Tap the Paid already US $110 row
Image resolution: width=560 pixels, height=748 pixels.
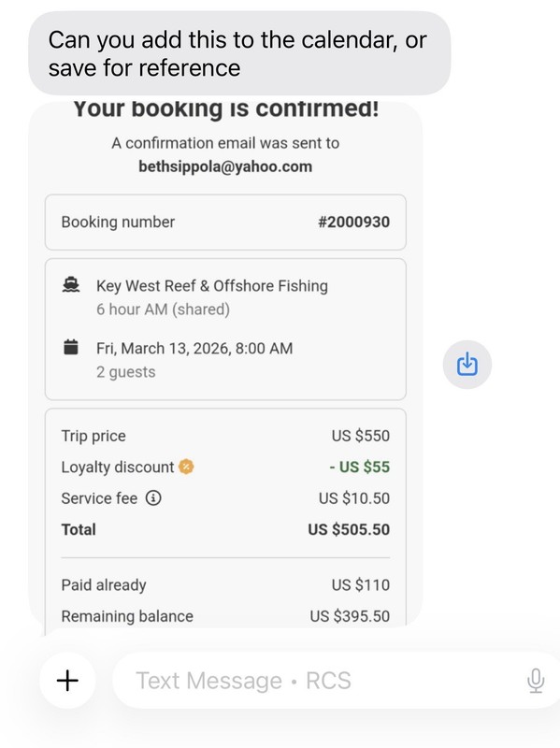point(225,585)
